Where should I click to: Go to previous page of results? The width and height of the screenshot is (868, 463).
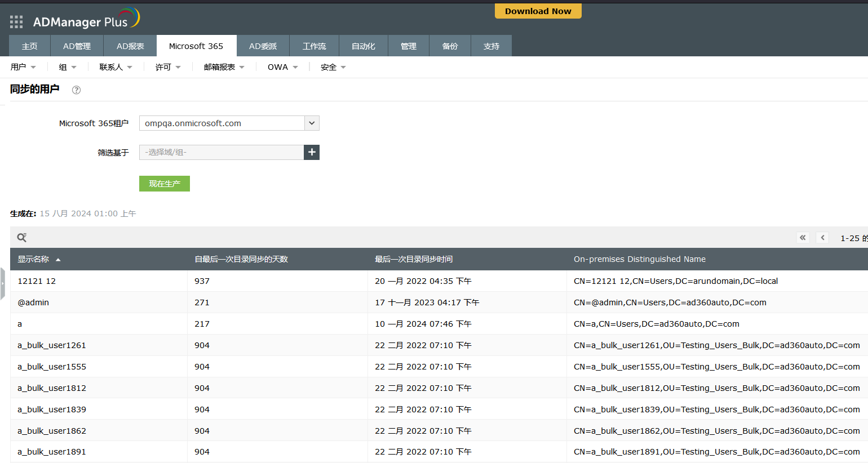823,238
